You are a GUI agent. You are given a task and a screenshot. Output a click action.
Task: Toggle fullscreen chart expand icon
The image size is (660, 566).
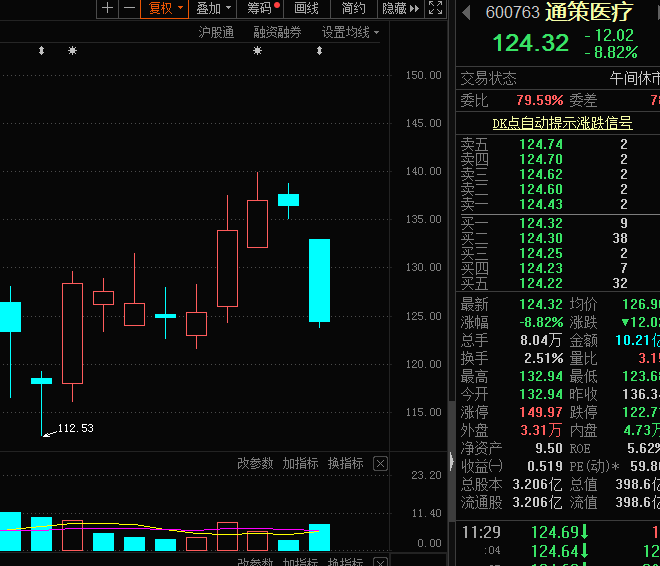[x=435, y=9]
